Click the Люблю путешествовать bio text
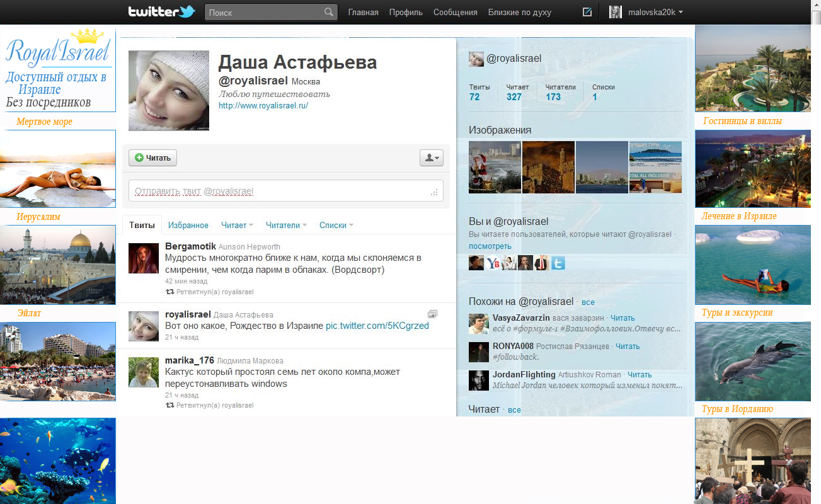This screenshot has width=821, height=504. coord(274,94)
